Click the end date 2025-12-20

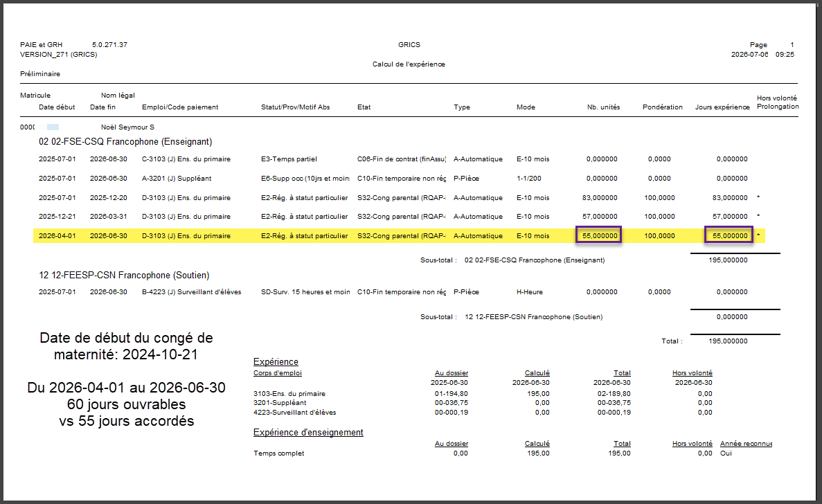109,197
